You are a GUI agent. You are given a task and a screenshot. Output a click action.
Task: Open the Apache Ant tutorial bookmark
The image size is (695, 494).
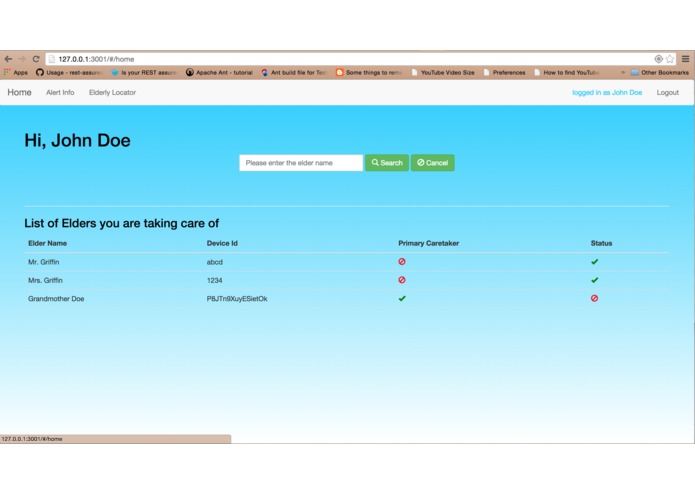coord(219,72)
